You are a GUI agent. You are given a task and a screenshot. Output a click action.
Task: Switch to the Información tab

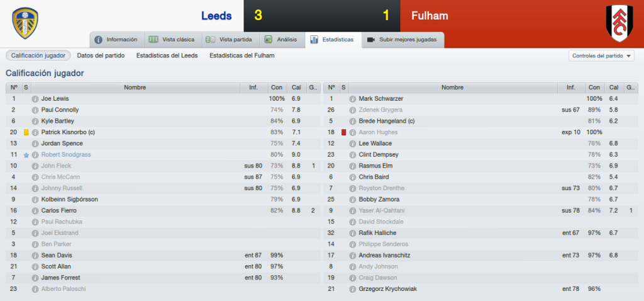coord(116,40)
